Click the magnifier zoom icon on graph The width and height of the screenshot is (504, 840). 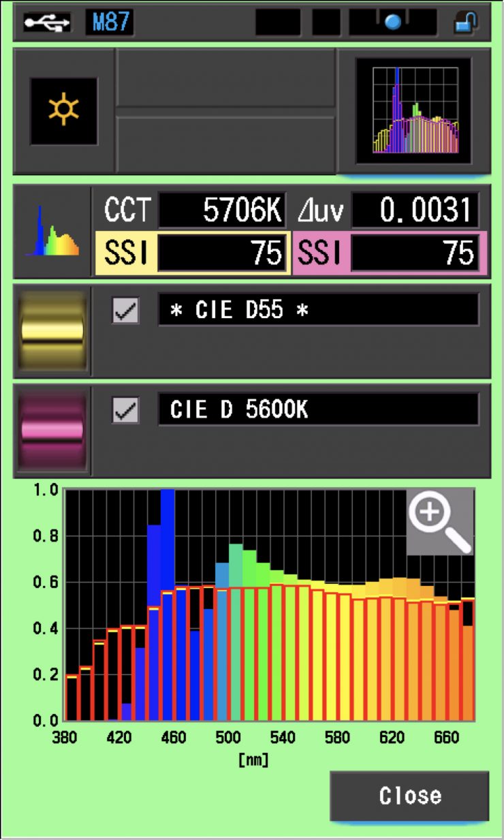439,521
